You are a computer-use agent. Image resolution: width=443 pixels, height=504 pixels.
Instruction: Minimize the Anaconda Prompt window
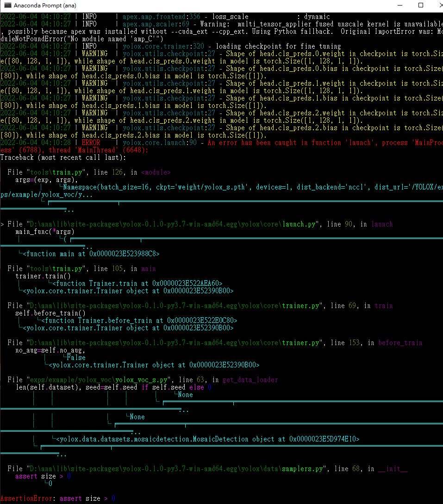click(399, 6)
